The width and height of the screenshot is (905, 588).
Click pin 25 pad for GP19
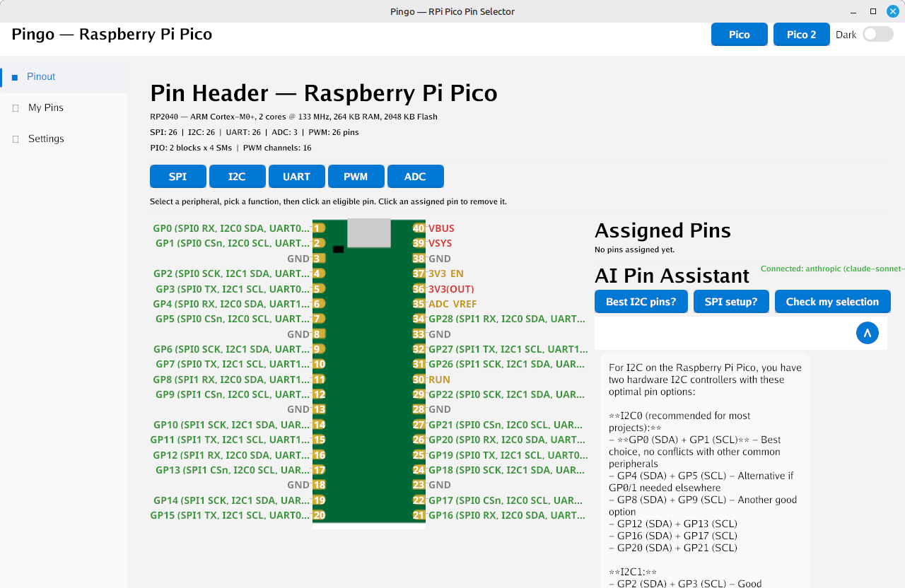pos(419,455)
